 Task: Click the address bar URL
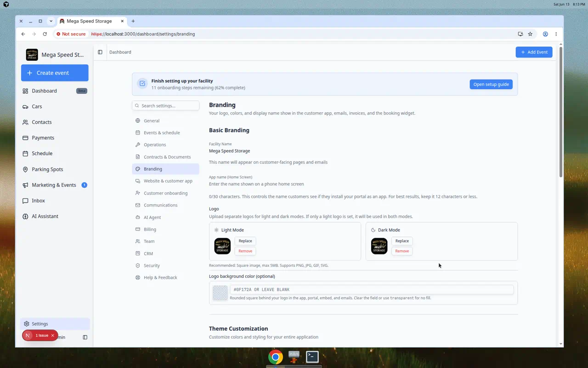[x=143, y=34]
